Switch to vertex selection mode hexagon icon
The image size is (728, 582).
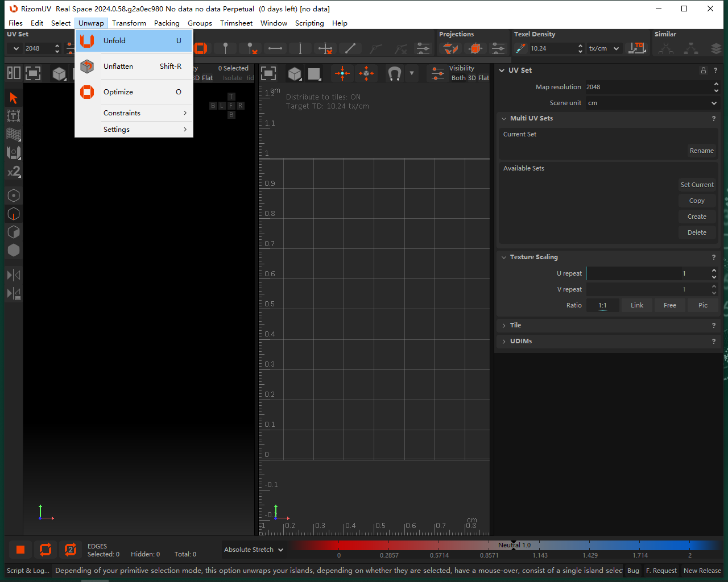(x=14, y=196)
